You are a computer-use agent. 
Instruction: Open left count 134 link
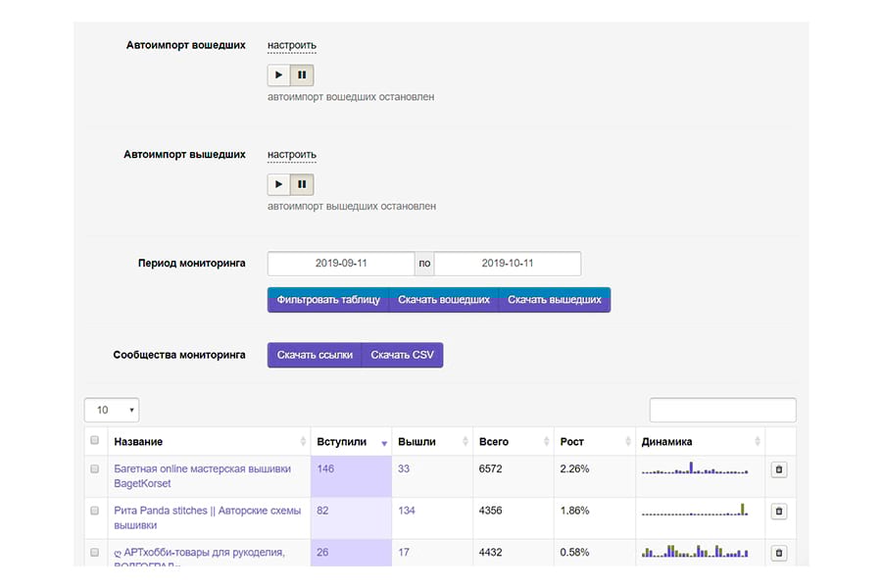click(407, 511)
